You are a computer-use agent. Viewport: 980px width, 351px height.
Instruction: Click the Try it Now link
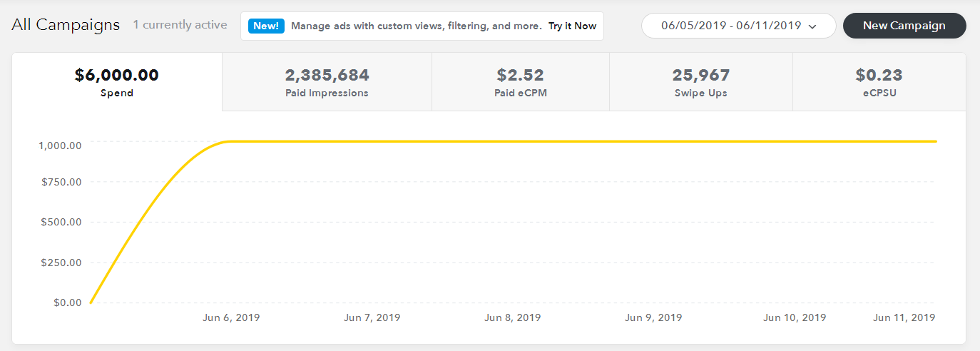pyautogui.click(x=572, y=26)
